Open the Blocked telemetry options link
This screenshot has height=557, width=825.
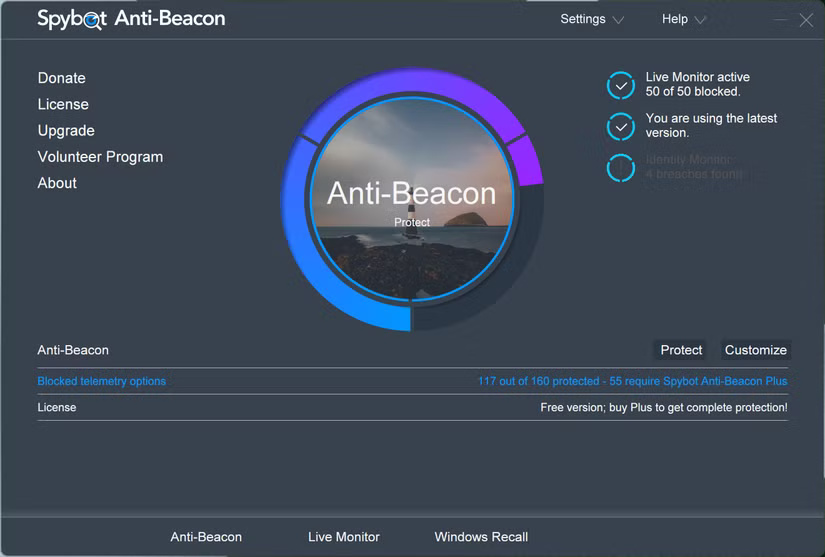(102, 381)
